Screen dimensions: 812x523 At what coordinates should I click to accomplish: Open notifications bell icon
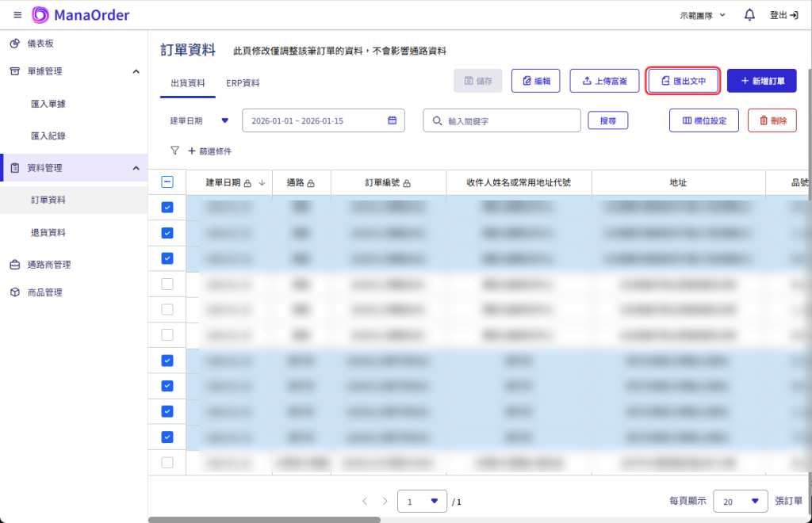click(x=749, y=15)
